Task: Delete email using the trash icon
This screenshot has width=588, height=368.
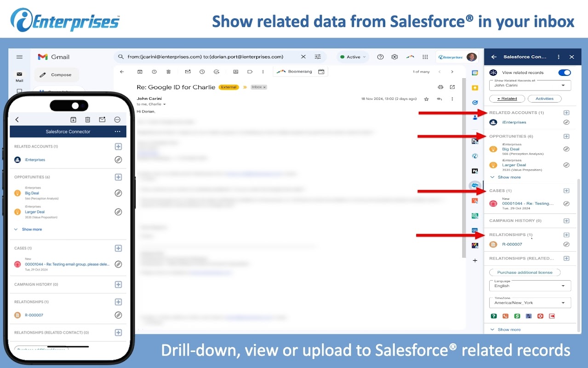Action: coord(168,72)
